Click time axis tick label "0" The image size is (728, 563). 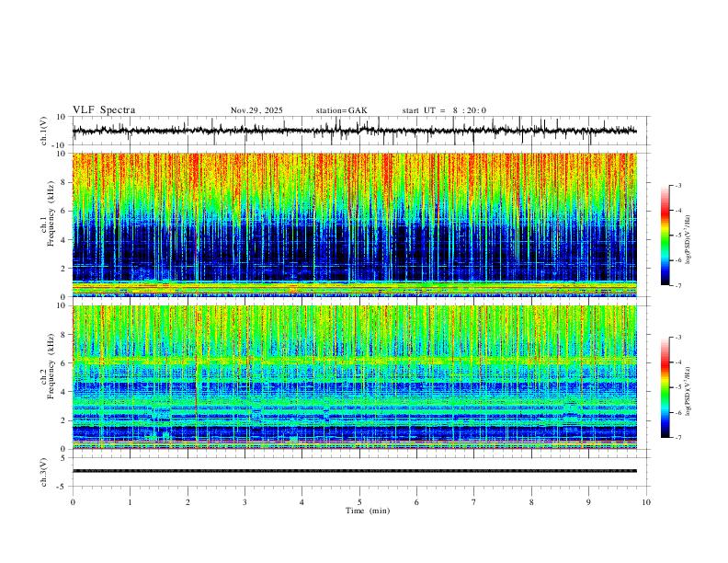coord(73,502)
